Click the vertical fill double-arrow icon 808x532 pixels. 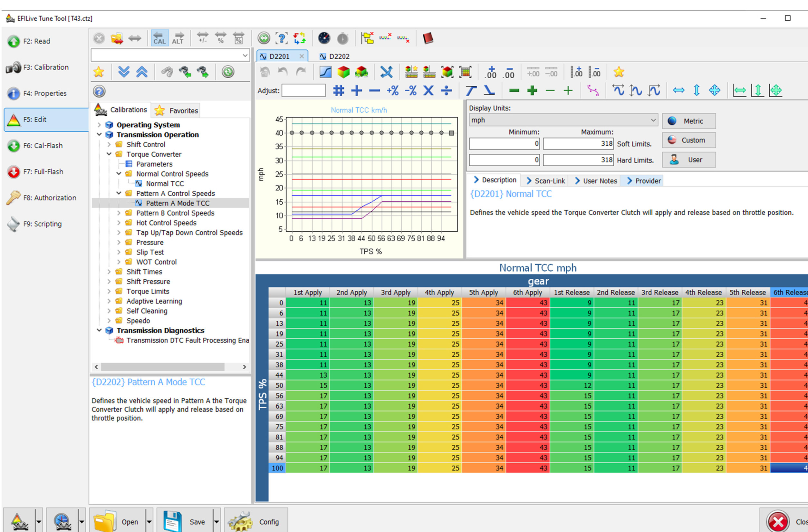(696, 90)
